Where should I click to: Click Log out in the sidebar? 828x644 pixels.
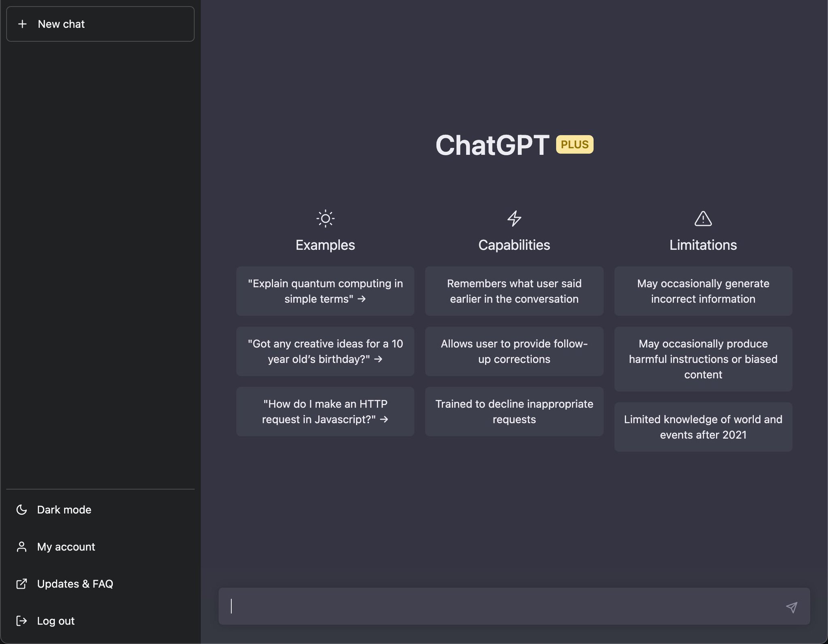pos(55,621)
